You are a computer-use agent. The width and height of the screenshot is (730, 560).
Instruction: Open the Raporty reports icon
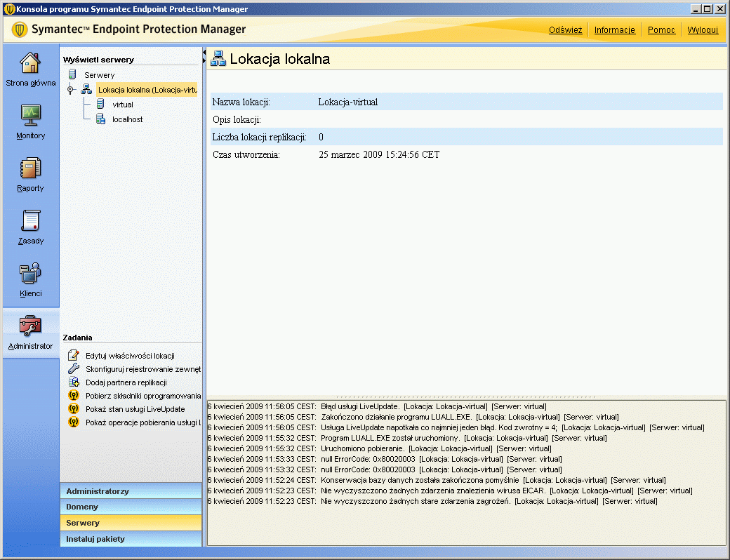point(30,168)
